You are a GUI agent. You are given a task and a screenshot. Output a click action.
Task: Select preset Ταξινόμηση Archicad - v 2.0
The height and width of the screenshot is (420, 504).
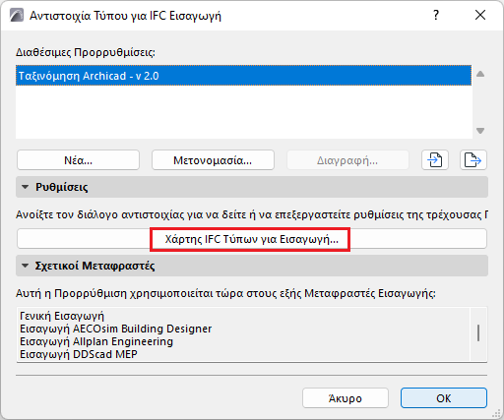[243, 76]
